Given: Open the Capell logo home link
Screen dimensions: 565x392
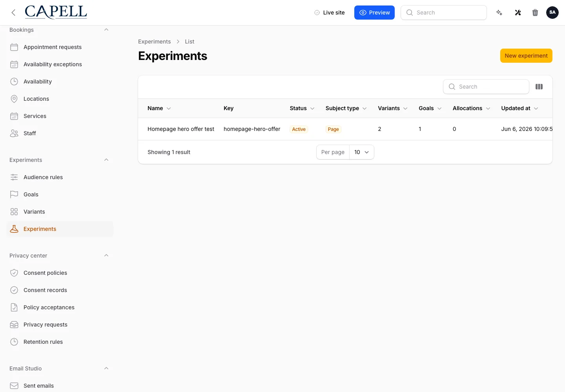Looking at the screenshot, I should tap(56, 12).
